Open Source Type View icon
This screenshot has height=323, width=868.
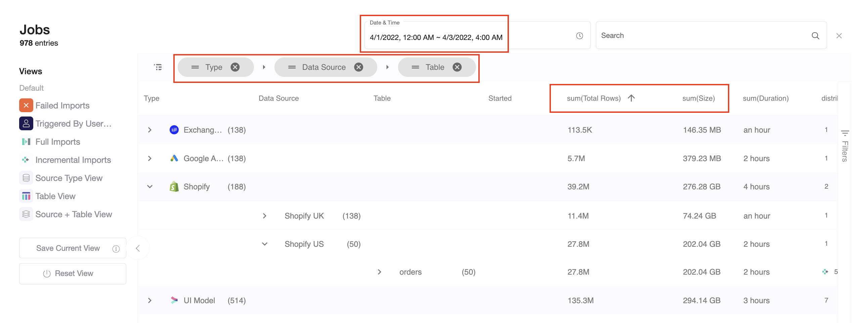[x=26, y=178]
